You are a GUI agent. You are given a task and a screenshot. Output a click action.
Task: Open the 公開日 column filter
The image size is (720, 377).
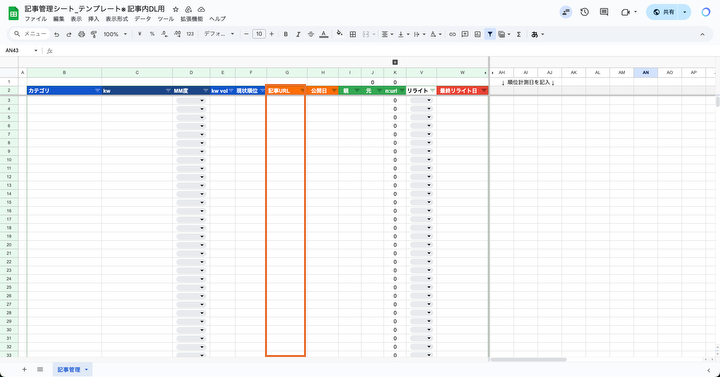pyautogui.click(x=334, y=91)
